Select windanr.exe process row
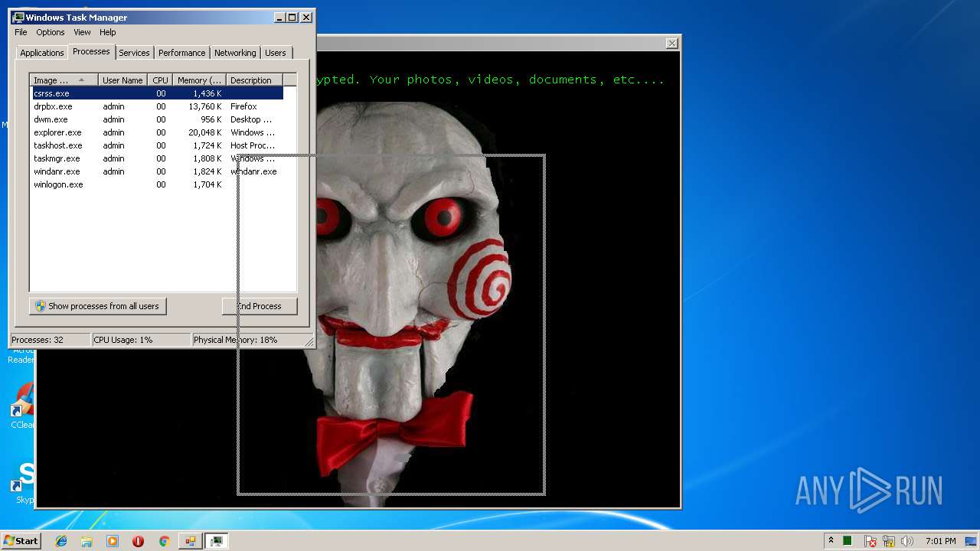 [x=157, y=171]
